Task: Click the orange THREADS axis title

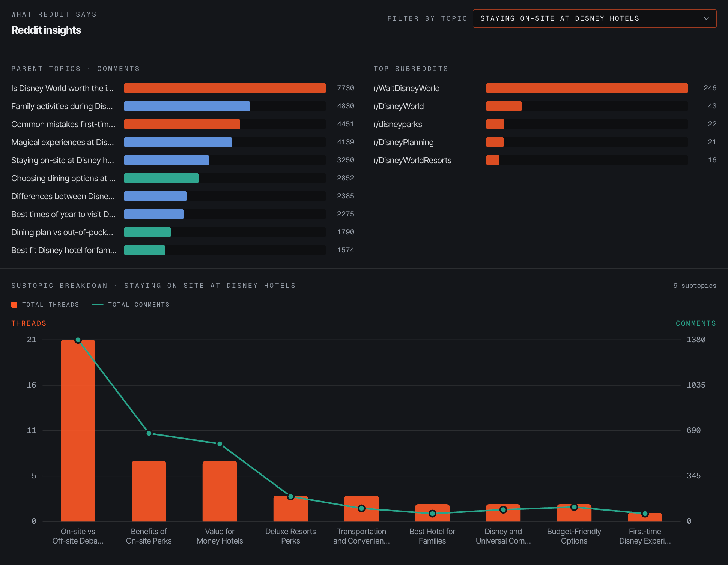Action: click(29, 323)
